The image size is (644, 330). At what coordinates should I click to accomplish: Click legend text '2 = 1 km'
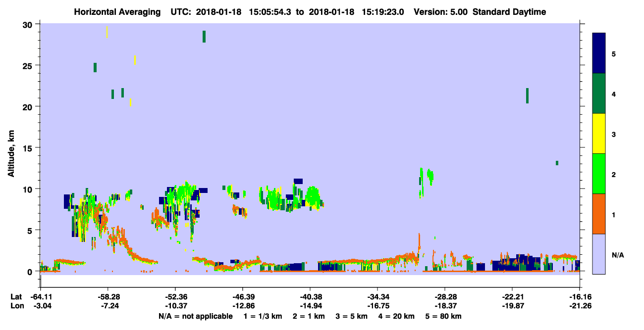[x=309, y=316]
